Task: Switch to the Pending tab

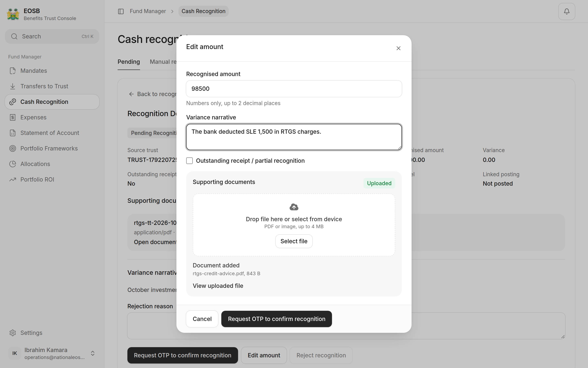Action: point(129,62)
